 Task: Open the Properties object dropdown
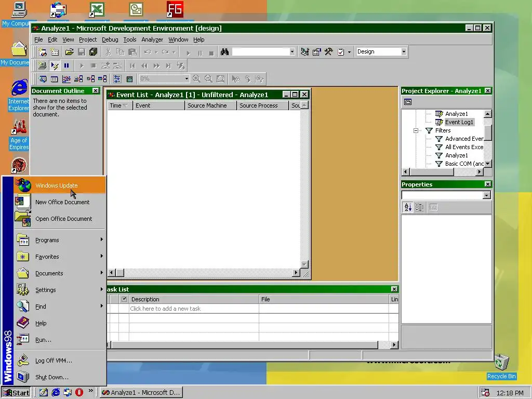pyautogui.click(x=487, y=195)
